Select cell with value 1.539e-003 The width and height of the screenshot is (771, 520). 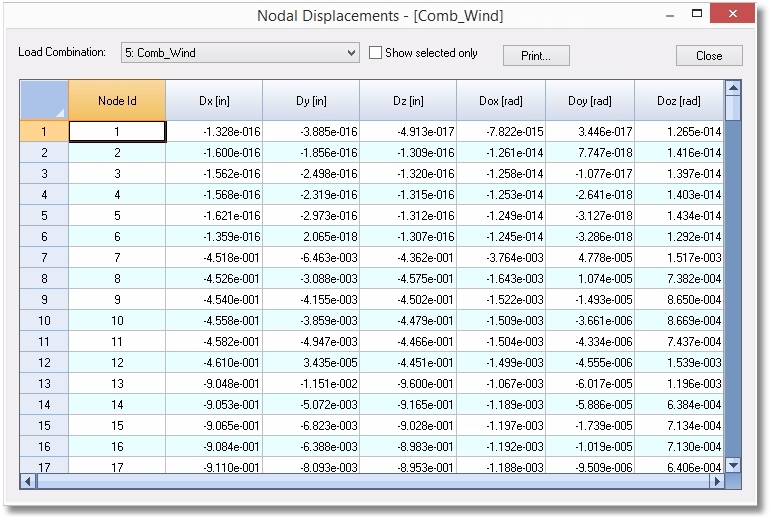(679, 362)
